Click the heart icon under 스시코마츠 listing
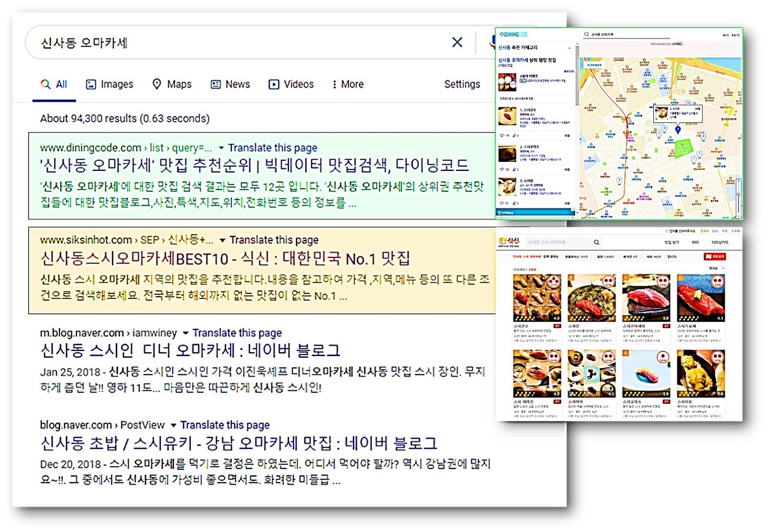 click(x=502, y=169)
